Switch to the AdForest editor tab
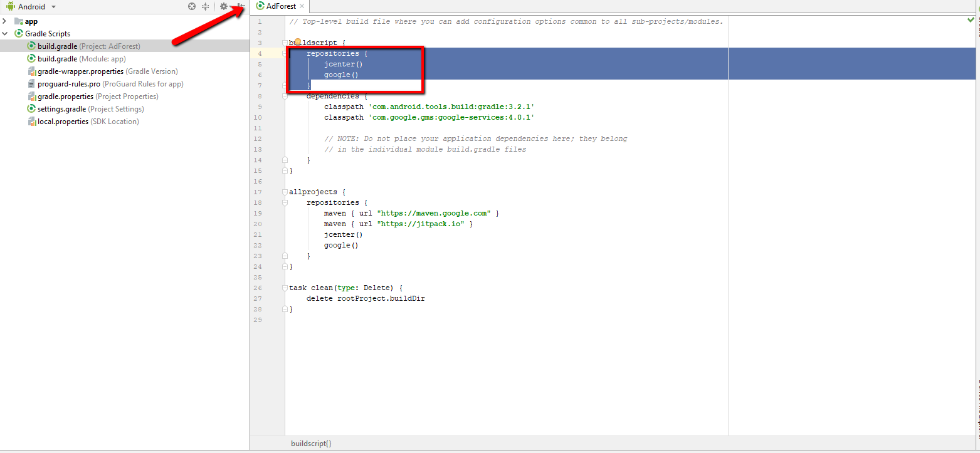 (x=281, y=6)
